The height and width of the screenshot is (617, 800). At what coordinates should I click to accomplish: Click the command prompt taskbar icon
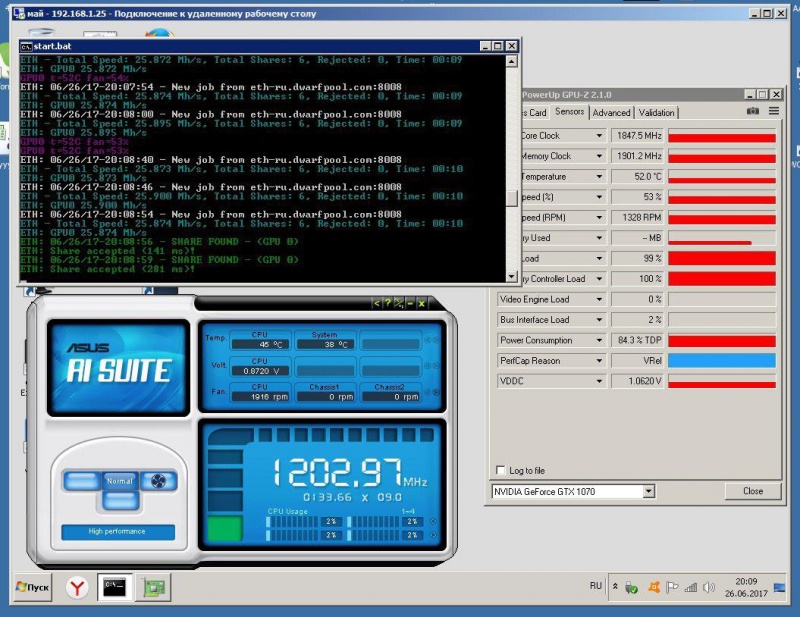click(x=114, y=587)
